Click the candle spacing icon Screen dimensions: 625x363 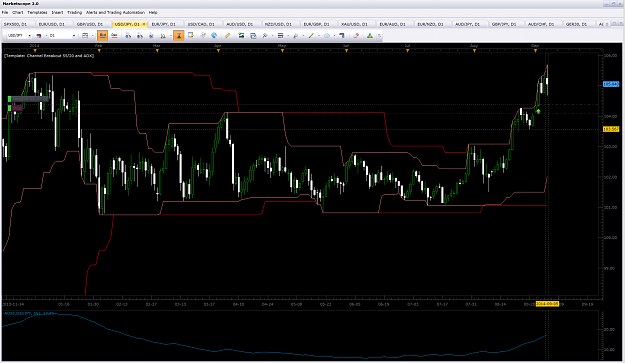pos(163,36)
